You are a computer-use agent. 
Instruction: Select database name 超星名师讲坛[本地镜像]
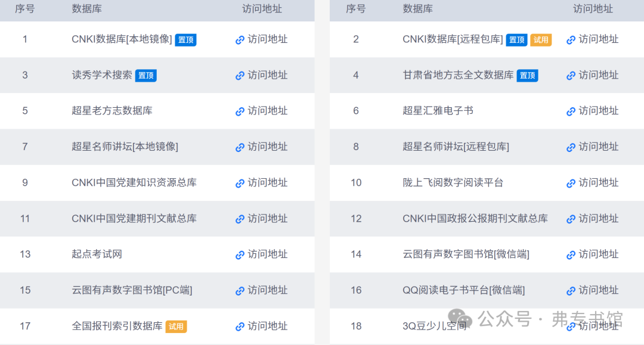click(x=125, y=147)
